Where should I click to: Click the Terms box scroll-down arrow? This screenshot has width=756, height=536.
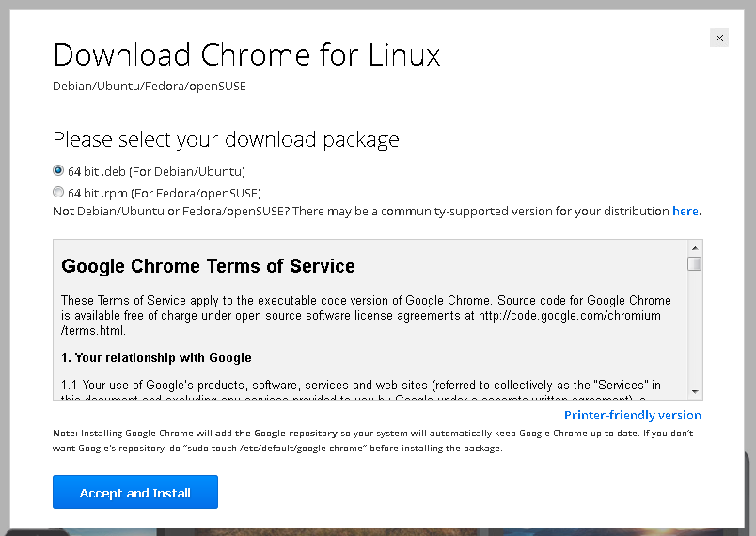[695, 391]
